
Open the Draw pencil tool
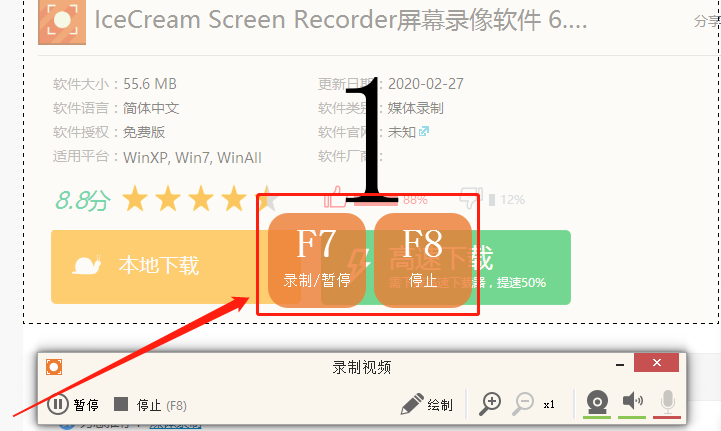pyautogui.click(x=412, y=404)
